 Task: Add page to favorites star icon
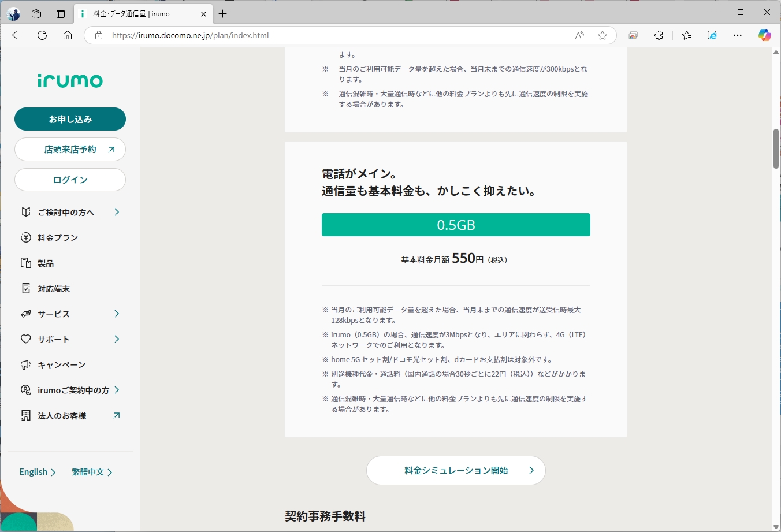603,35
